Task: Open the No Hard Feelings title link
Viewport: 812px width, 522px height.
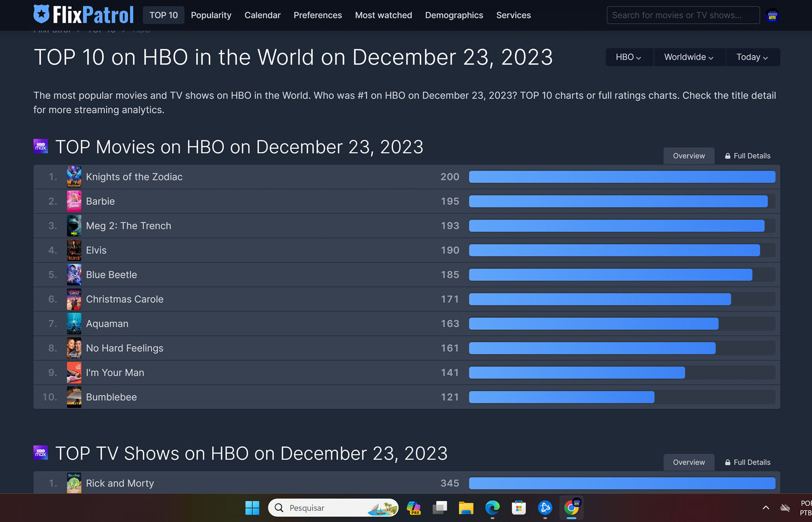Action: tap(124, 348)
